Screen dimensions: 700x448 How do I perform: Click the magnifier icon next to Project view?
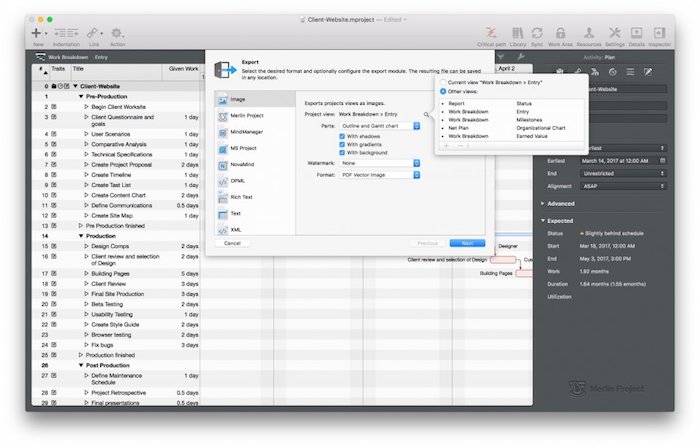tap(426, 115)
